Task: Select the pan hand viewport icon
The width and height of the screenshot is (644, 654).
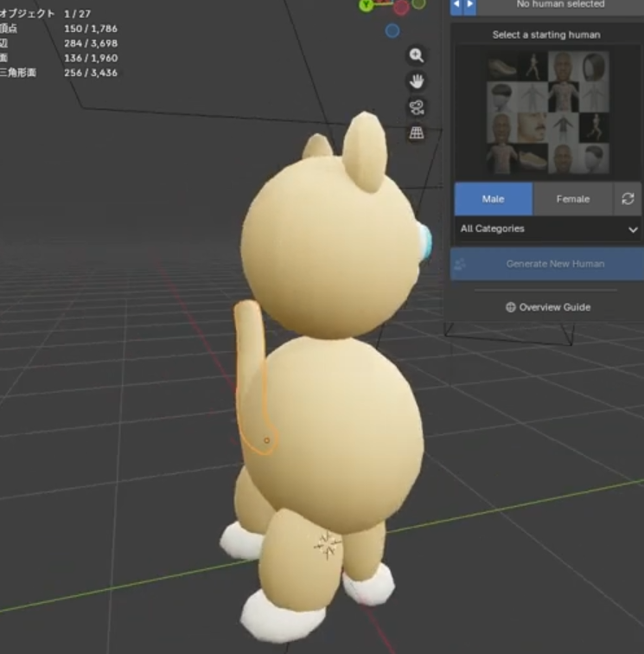Action: [x=417, y=81]
